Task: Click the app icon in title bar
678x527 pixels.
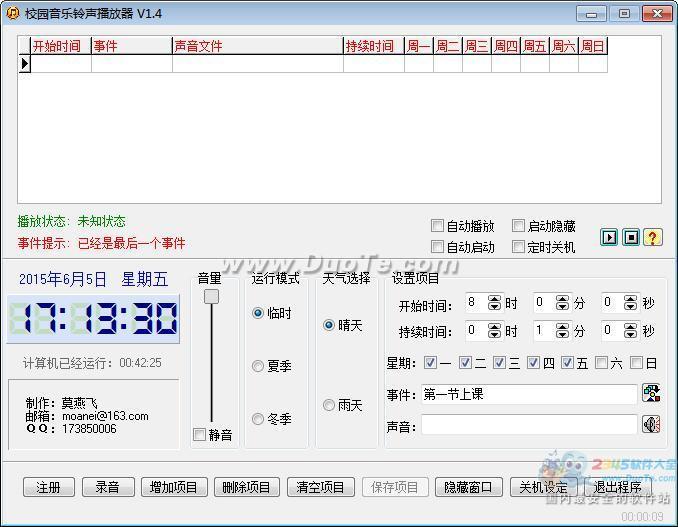Action: tap(13, 13)
